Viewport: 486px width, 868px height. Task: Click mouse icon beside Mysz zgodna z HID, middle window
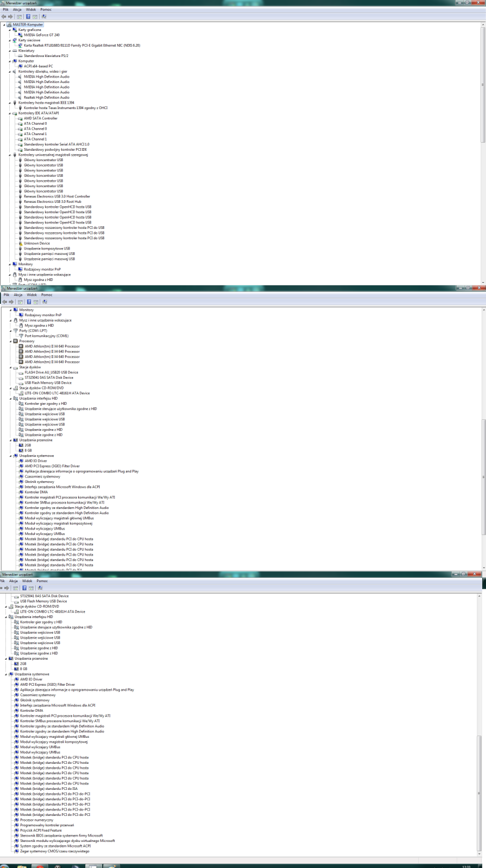pos(21,325)
